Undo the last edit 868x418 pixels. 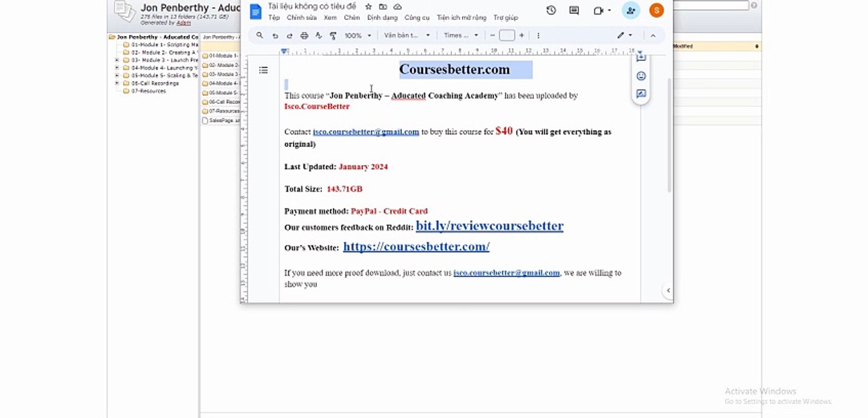pos(275,35)
